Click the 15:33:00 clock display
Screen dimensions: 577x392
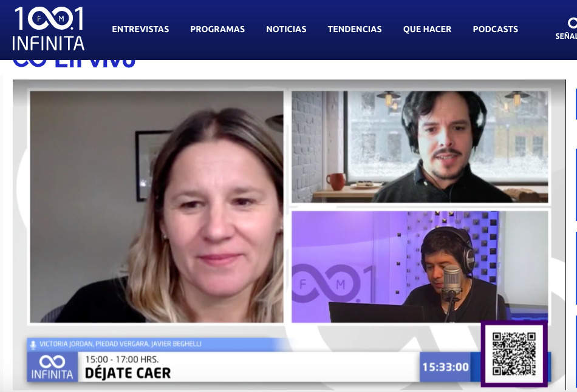(x=446, y=367)
